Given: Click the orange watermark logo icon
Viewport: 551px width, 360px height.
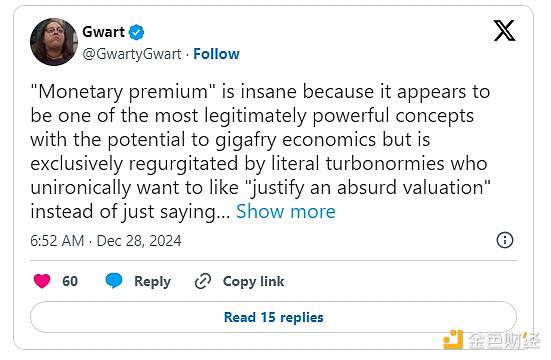Looking at the screenshot, I should 453,340.
